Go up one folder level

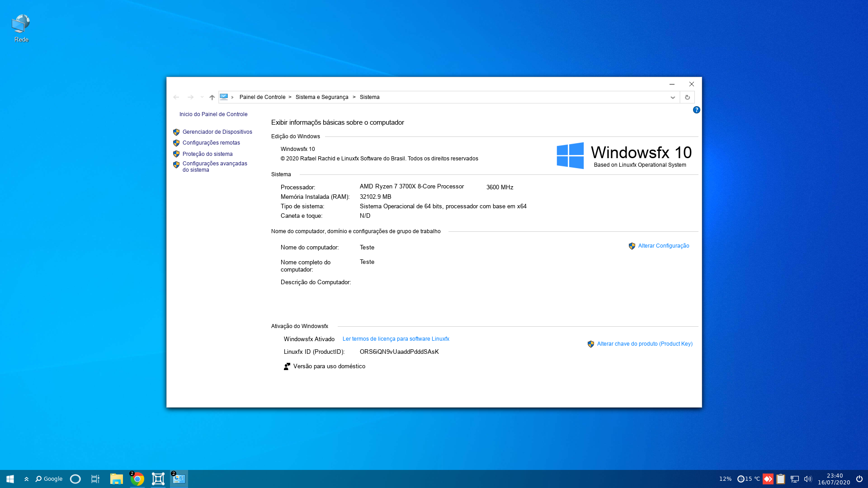click(x=212, y=97)
